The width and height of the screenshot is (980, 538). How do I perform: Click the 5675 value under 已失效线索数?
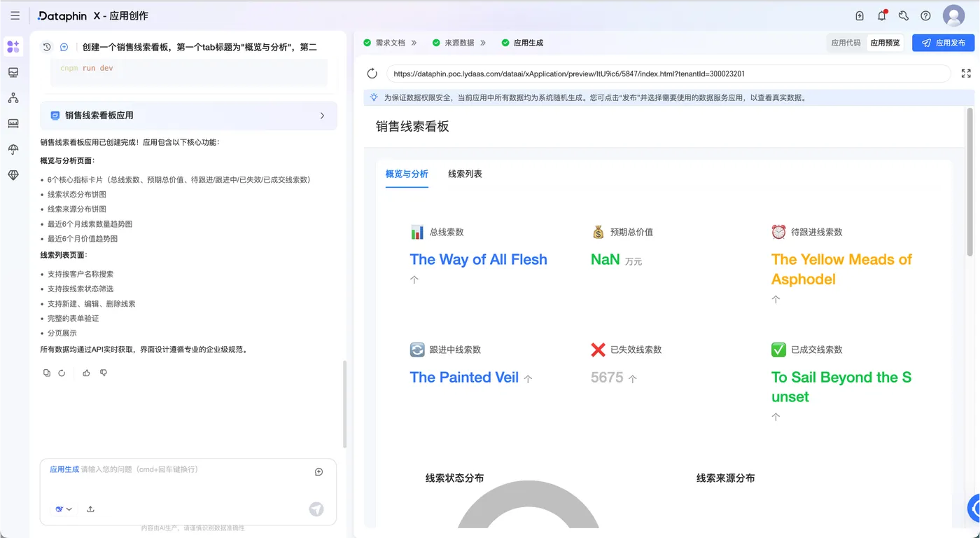607,378
